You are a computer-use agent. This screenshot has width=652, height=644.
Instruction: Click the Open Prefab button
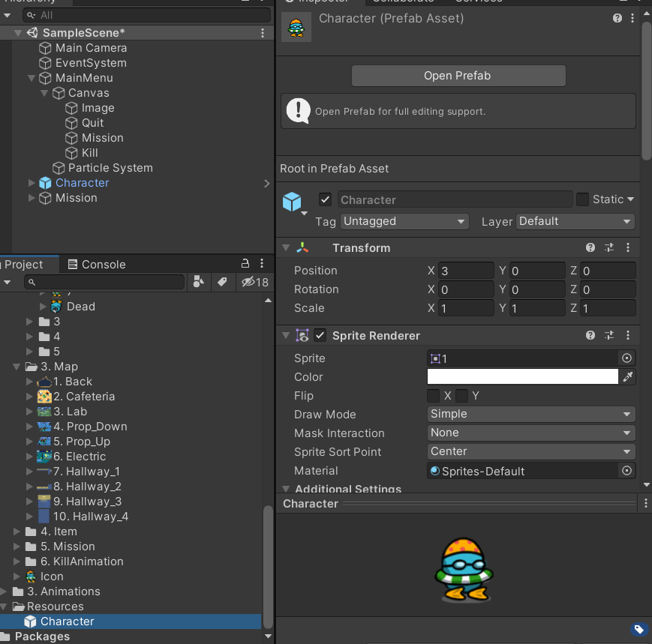[x=458, y=76]
